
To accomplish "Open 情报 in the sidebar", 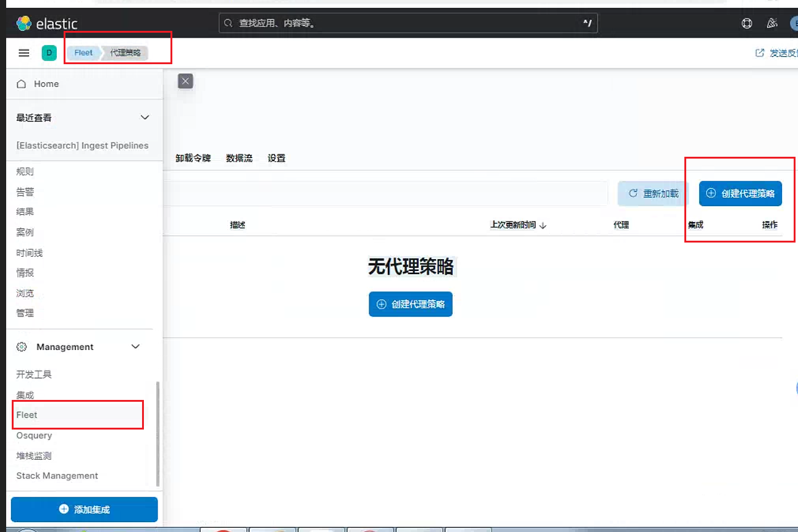I will (25, 273).
